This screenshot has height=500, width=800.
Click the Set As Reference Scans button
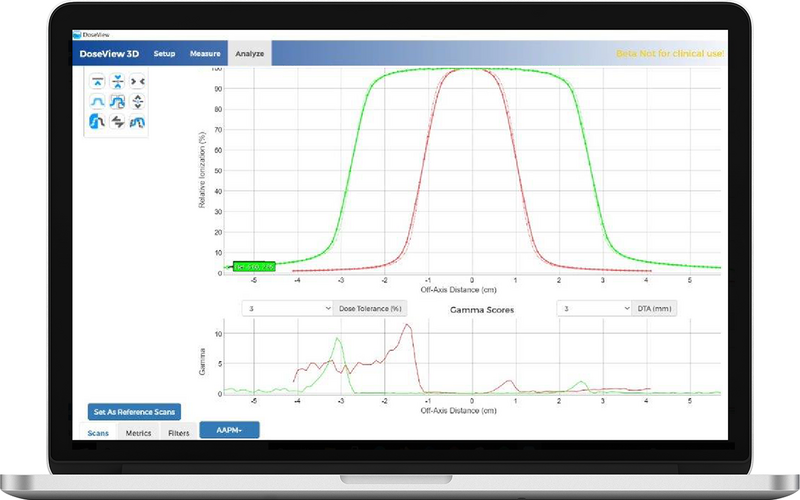(133, 411)
